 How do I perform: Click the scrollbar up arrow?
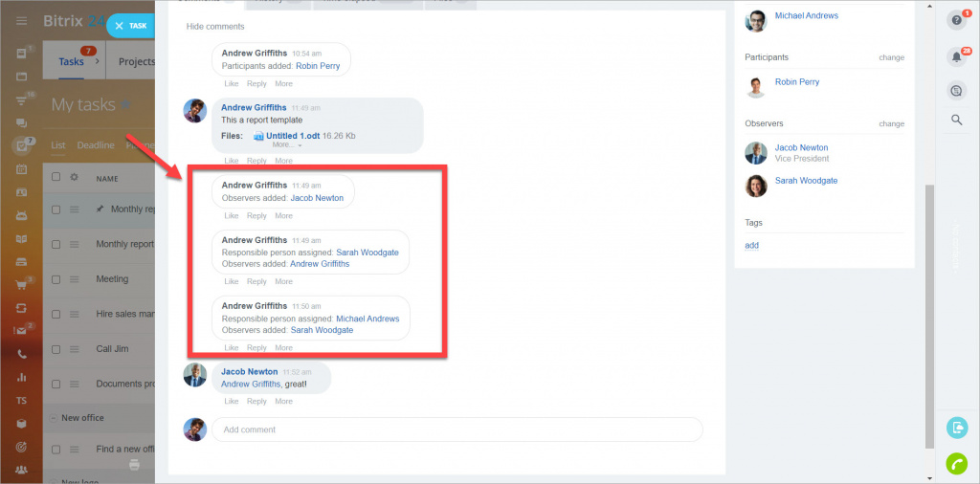coord(930,6)
